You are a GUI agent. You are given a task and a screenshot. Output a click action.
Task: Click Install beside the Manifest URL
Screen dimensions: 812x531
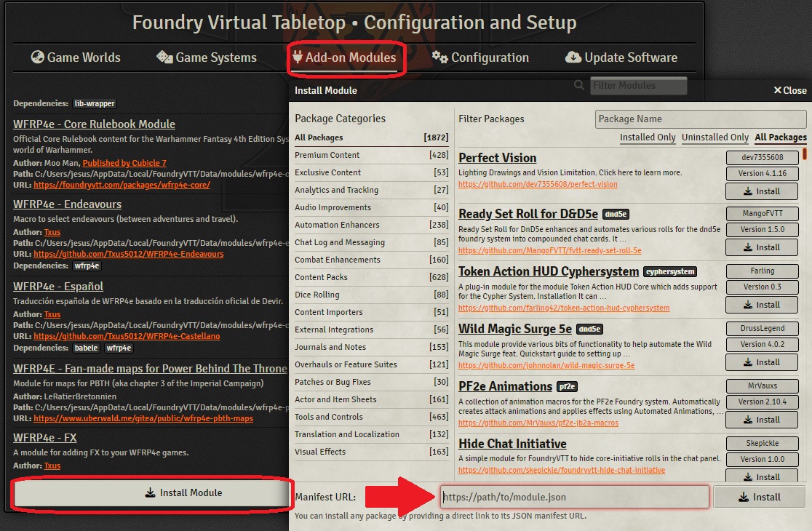point(759,498)
